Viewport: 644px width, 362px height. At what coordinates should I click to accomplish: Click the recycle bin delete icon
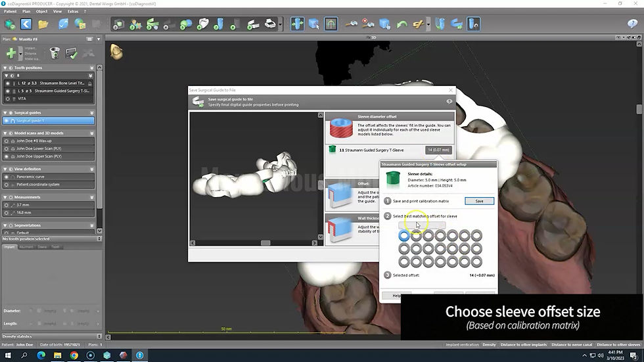coord(54,53)
